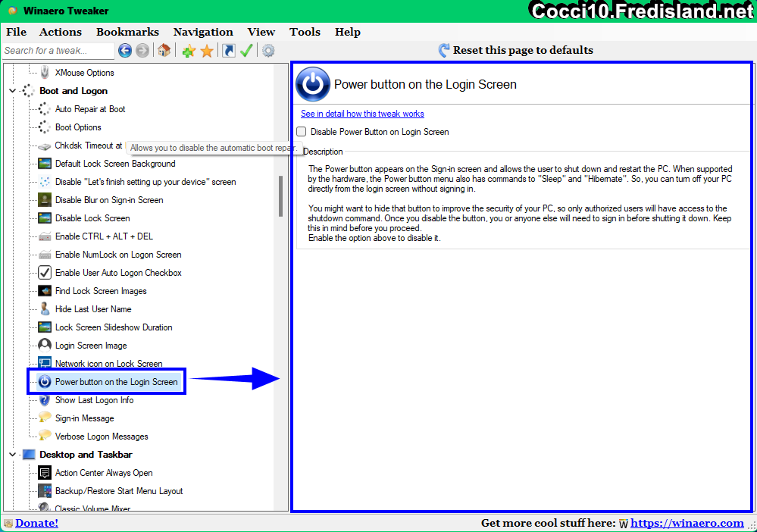Click the Add bookmark green star icon
757x532 pixels.
[189, 51]
